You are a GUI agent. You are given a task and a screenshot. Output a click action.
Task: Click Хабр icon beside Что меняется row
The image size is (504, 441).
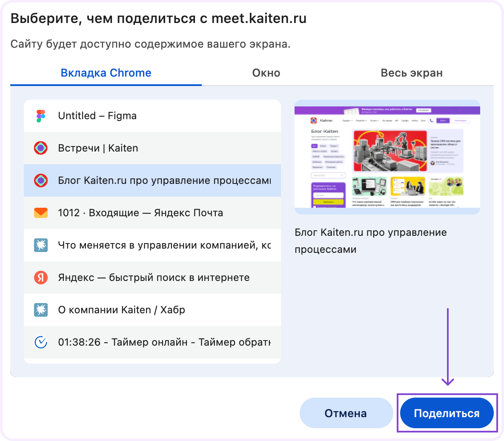41,245
